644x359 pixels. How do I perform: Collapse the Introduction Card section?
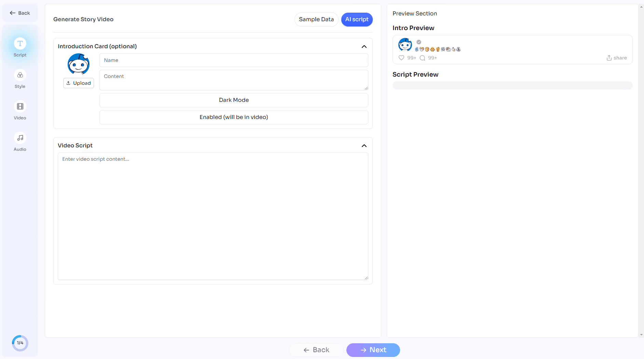click(364, 46)
